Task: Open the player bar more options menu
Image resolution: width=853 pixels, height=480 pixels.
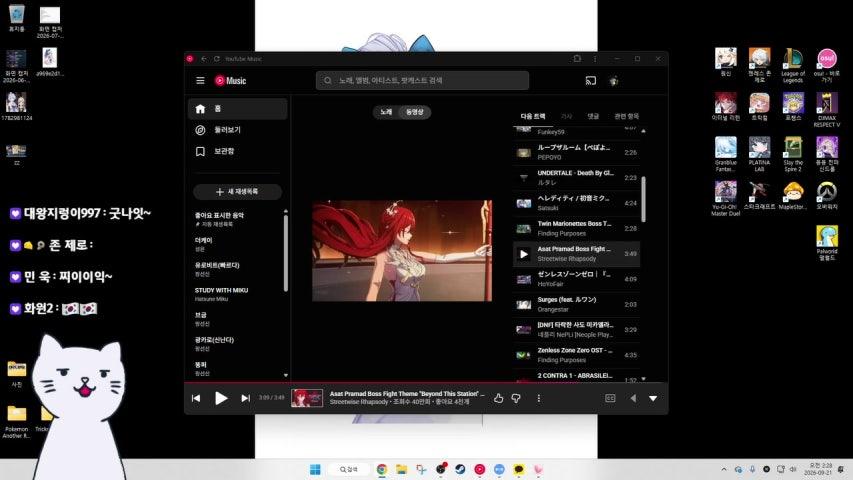Action: click(539, 398)
